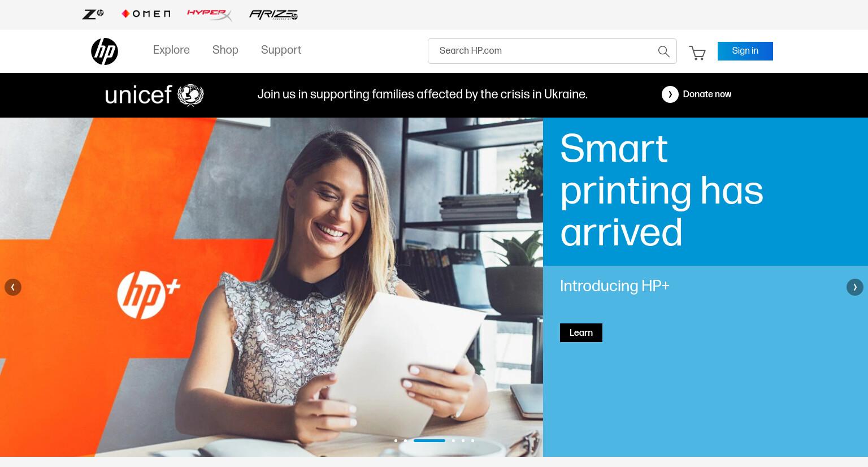The image size is (868, 467).
Task: Advance to next carousel slide arrow
Action: [x=855, y=287]
